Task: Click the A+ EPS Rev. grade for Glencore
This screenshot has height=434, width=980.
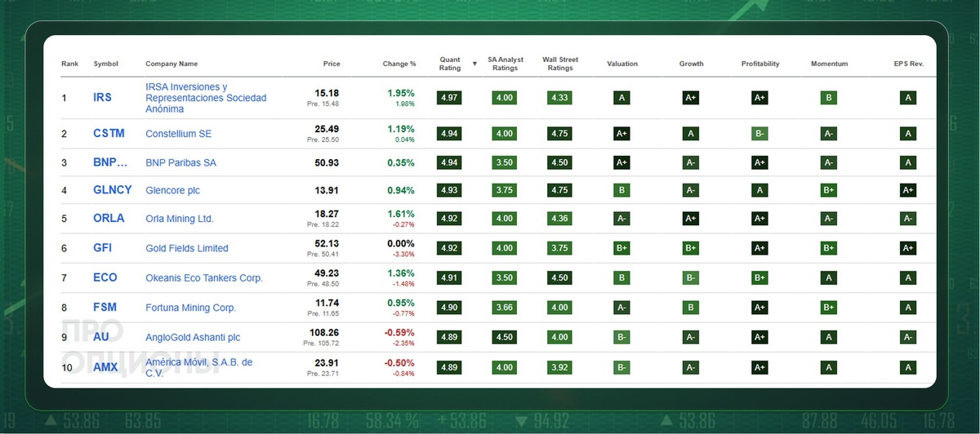Action: tap(907, 191)
